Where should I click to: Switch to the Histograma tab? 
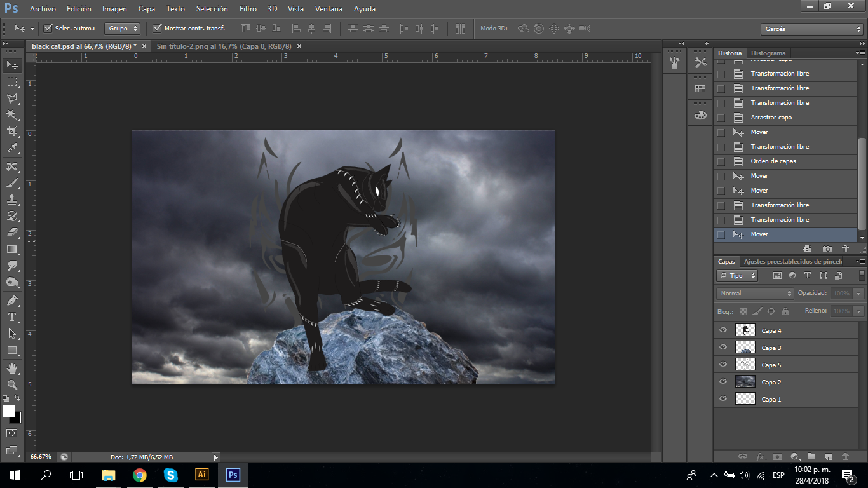(768, 53)
